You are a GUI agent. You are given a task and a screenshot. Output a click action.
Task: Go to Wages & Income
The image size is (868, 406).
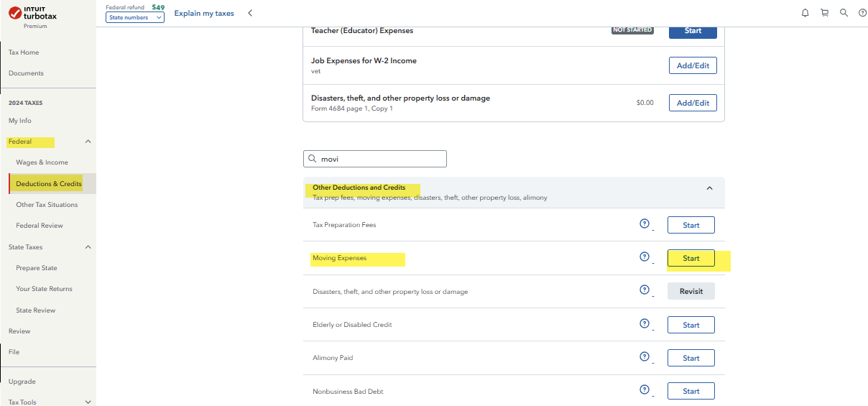pyautogui.click(x=42, y=162)
